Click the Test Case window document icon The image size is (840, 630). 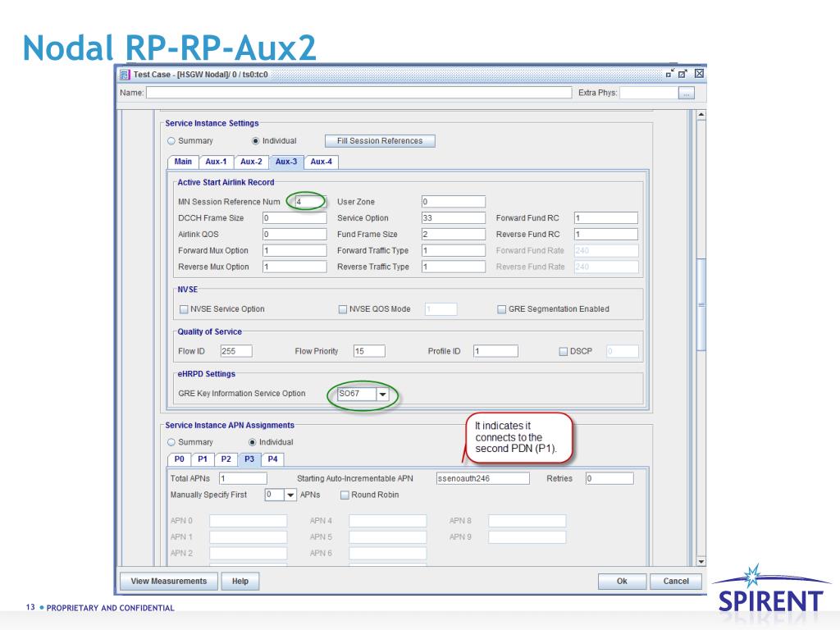[x=125, y=75]
